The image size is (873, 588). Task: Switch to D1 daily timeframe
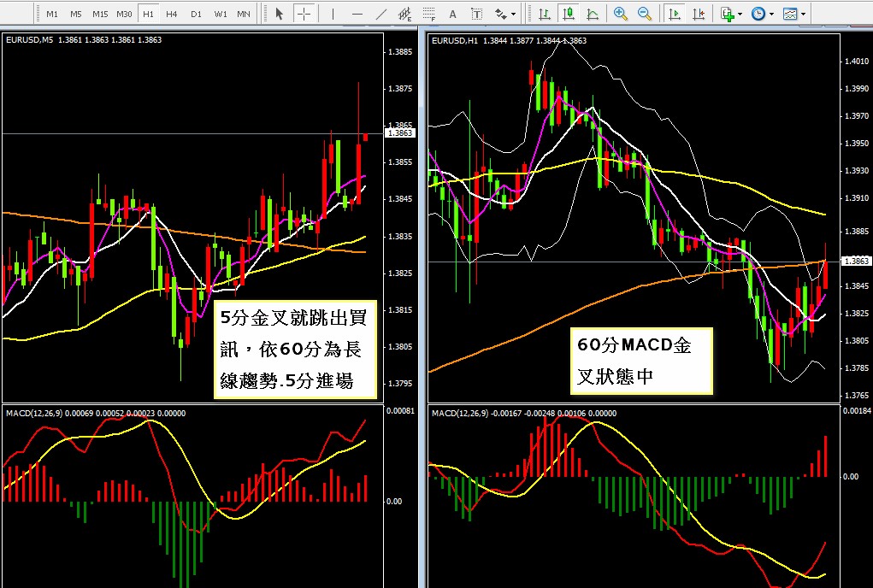(x=196, y=14)
